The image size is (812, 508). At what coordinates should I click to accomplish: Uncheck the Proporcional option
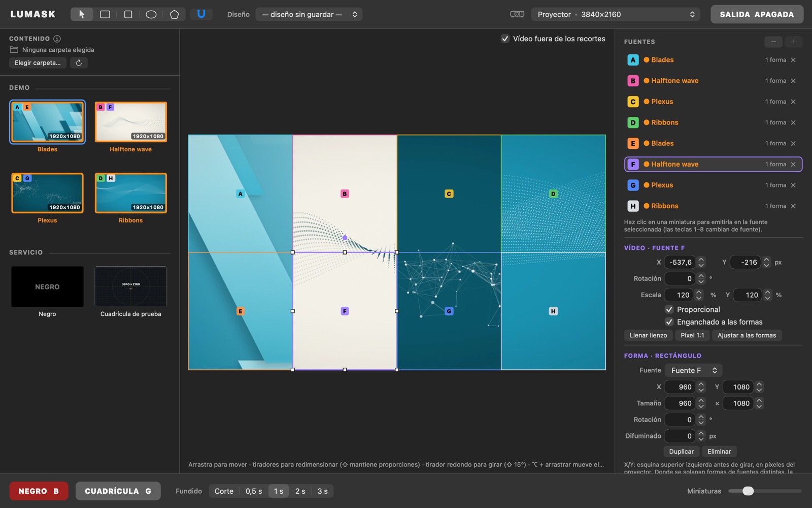point(669,309)
